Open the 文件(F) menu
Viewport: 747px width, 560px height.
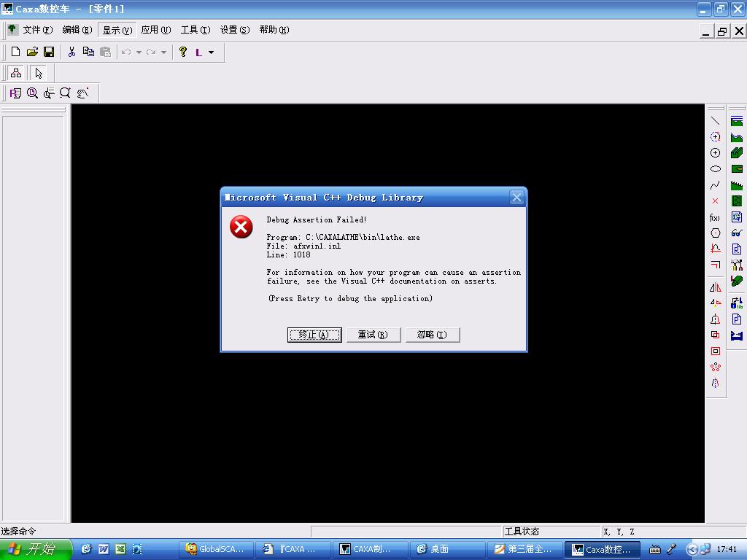coord(38,30)
